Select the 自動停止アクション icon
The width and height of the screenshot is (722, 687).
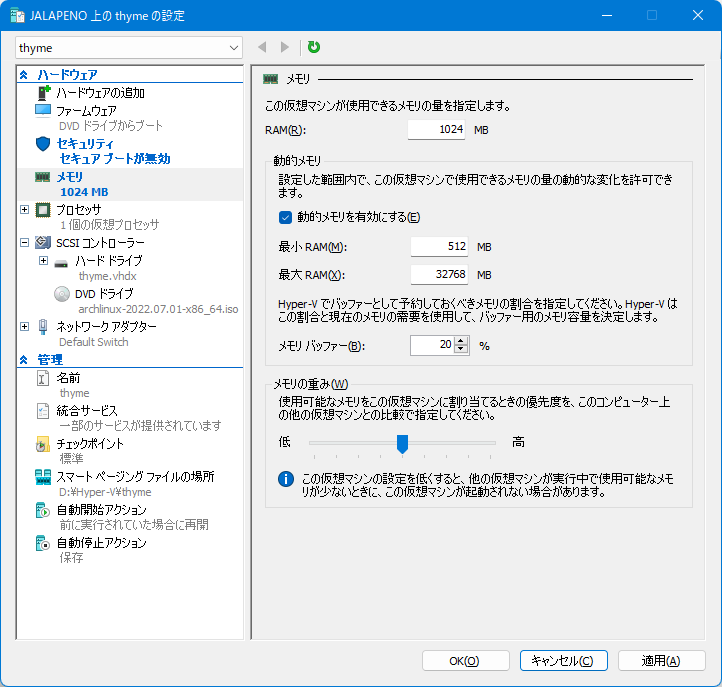(43, 543)
